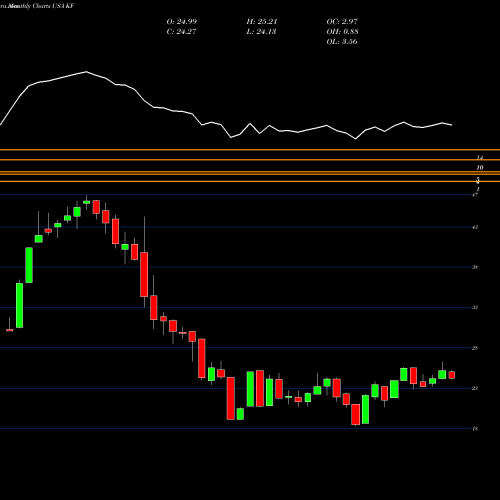Click the price axis label 47
This screenshot has height=500, width=500.
pyautogui.click(x=475, y=195)
